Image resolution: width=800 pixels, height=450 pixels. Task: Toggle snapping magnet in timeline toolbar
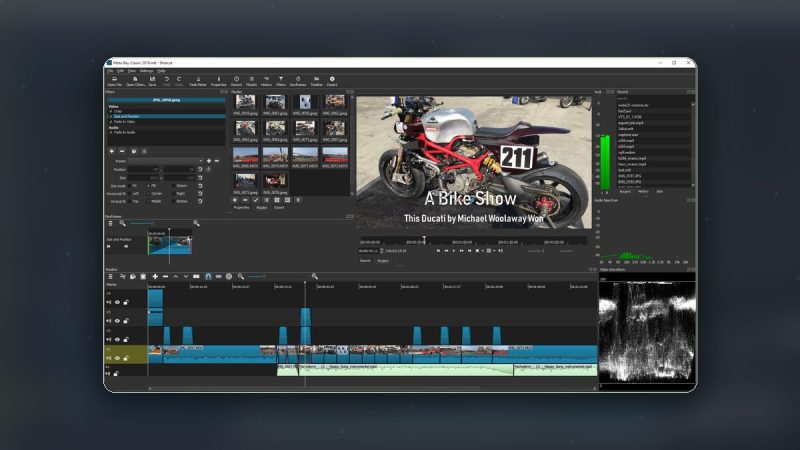coord(208,276)
